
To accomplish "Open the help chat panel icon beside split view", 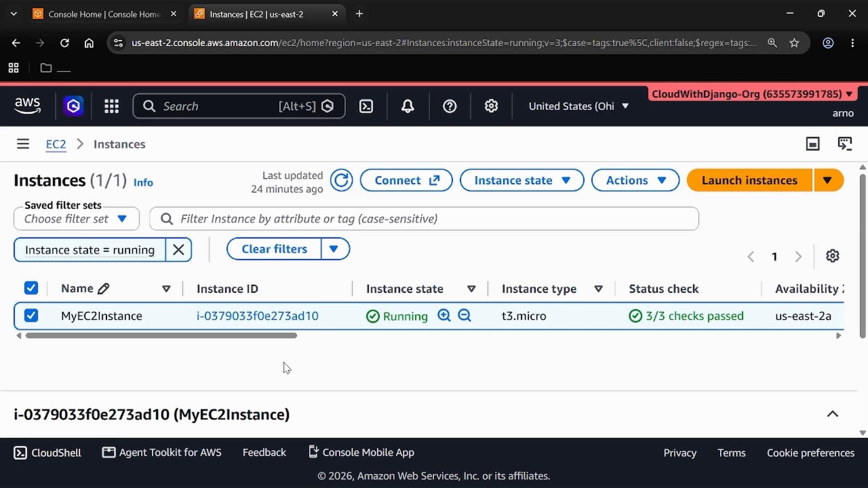I will pyautogui.click(x=844, y=144).
